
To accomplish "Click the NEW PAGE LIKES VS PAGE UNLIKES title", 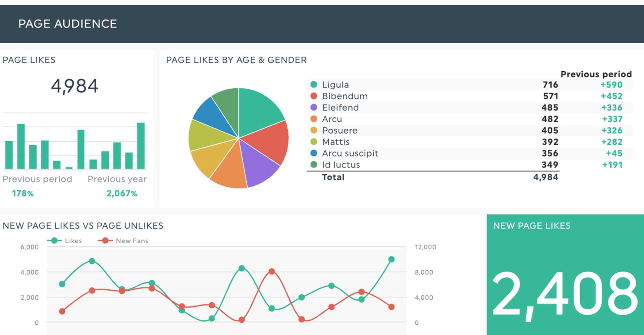I will coord(83,225).
